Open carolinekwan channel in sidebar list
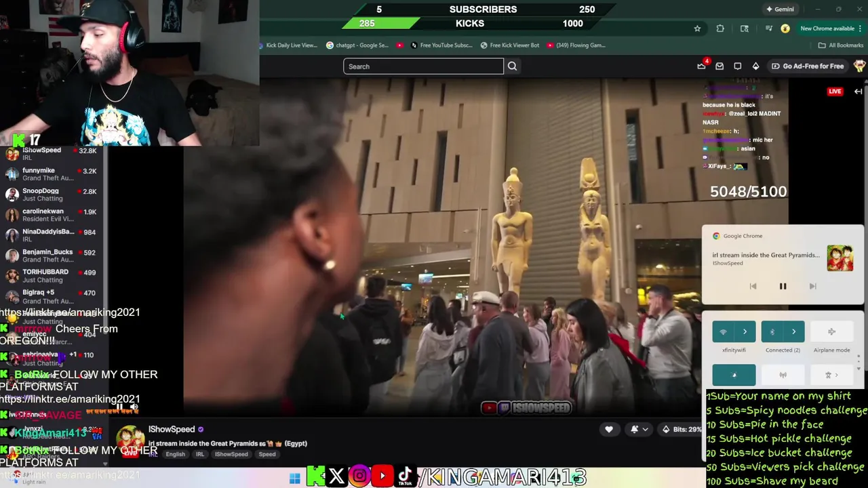This screenshot has height=488, width=868. (x=52, y=215)
